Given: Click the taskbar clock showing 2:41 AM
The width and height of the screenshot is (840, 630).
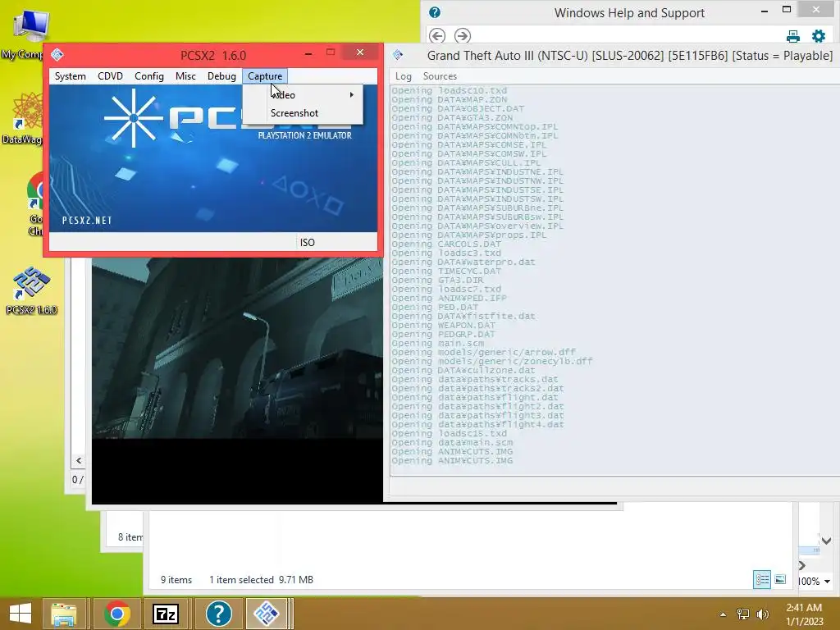Looking at the screenshot, I should tap(804, 614).
